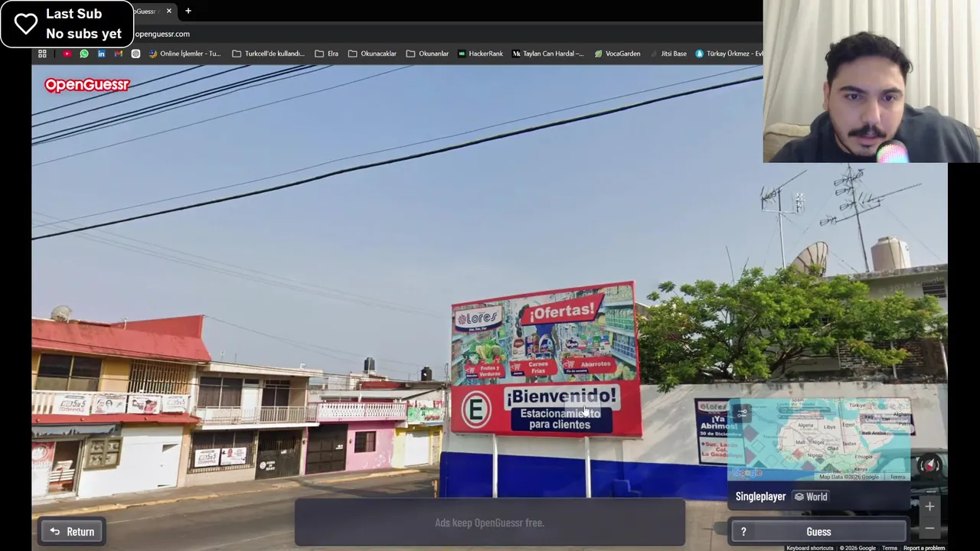Open the bookmark icon right of Gmail
This screenshot has height=551, width=980.
(136, 54)
